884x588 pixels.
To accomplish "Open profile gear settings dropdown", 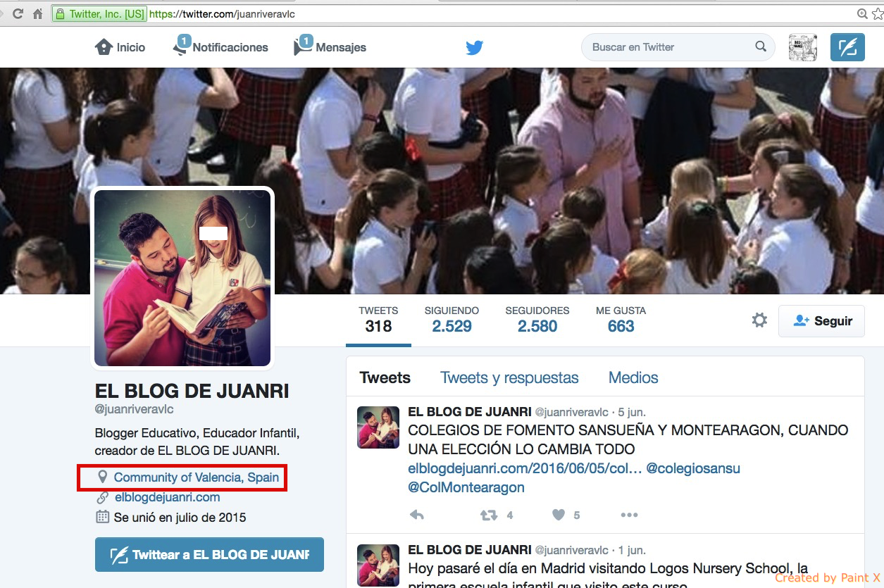I will point(759,320).
